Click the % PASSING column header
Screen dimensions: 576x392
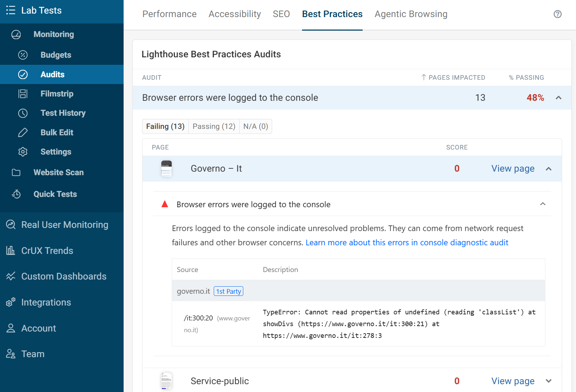(x=526, y=77)
